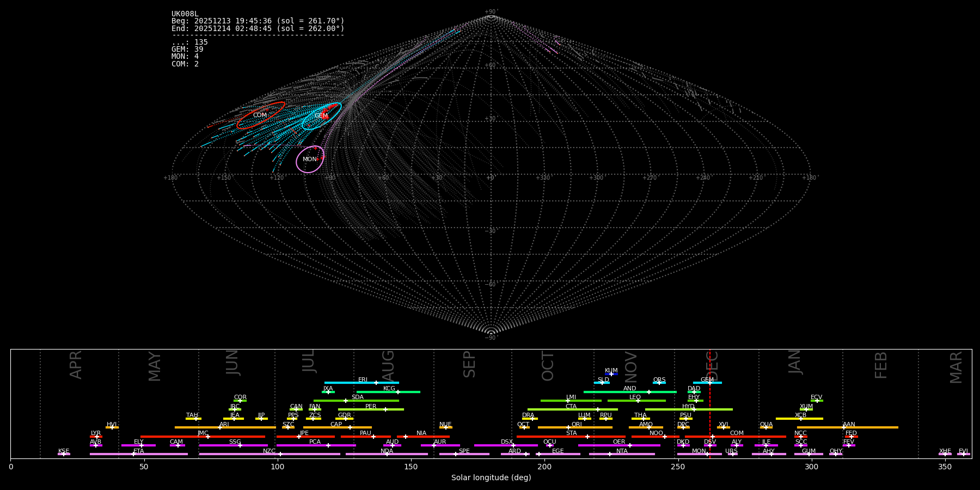Click the ARI shower label
Viewport: 980px width, 490px height.
pos(224,425)
